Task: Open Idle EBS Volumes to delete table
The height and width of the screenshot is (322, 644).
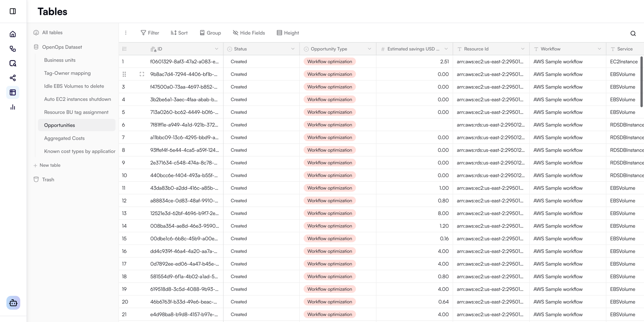Action: (x=74, y=86)
